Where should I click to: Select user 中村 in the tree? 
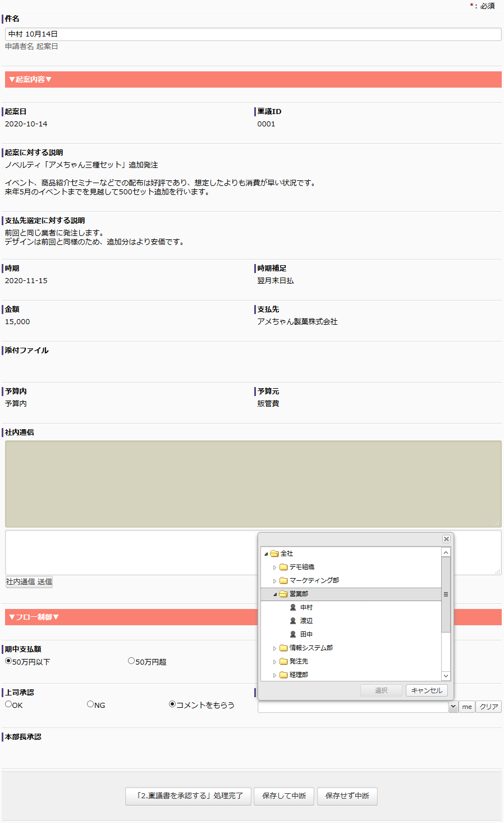[306, 607]
